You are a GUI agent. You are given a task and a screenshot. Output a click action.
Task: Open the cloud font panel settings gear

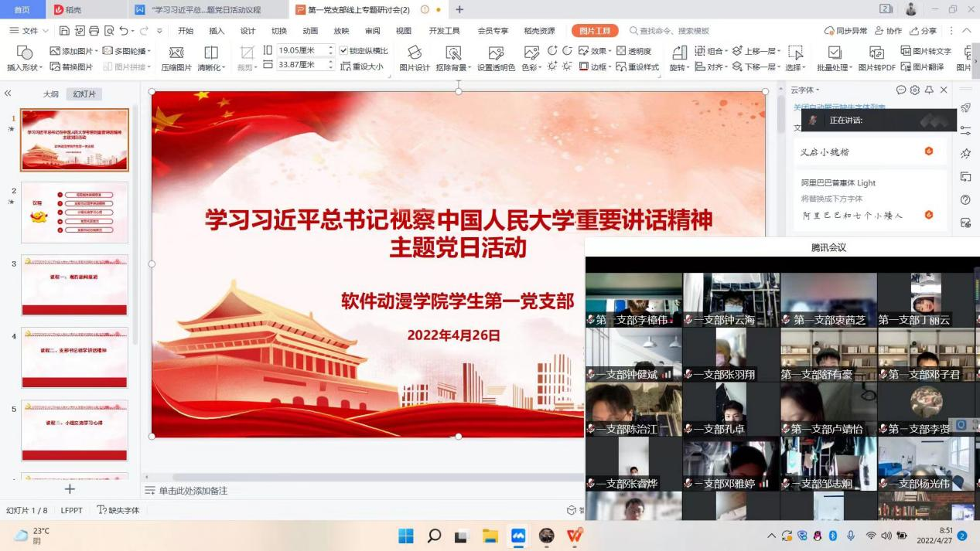click(x=915, y=90)
